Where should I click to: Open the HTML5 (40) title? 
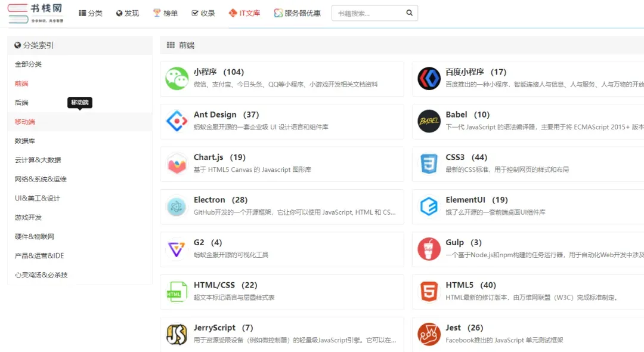[x=470, y=285]
